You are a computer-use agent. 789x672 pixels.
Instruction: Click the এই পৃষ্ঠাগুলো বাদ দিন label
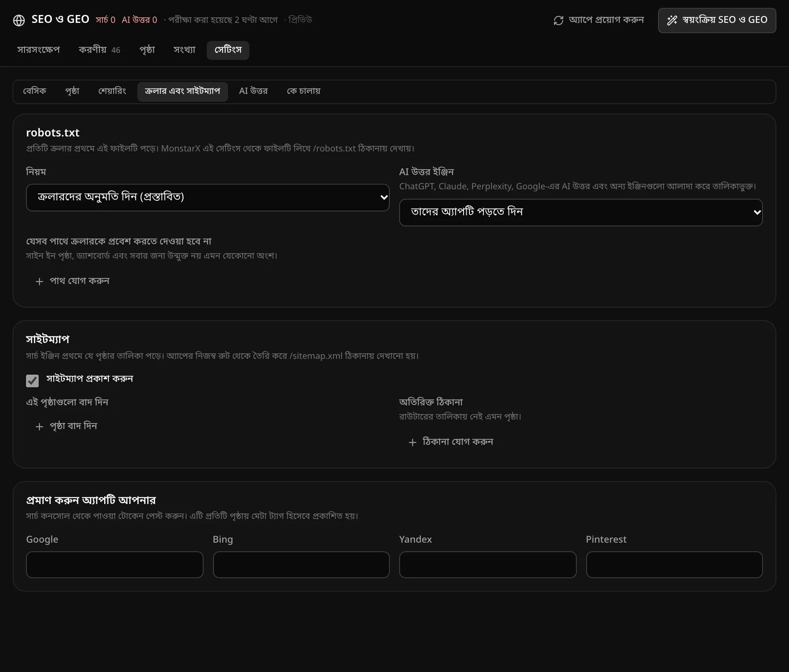coord(67,403)
